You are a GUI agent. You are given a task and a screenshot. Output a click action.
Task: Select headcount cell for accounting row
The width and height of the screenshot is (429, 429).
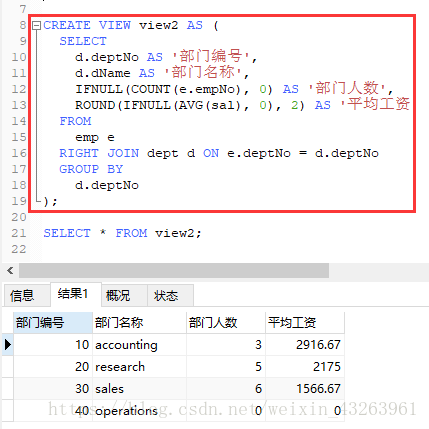[x=226, y=345]
